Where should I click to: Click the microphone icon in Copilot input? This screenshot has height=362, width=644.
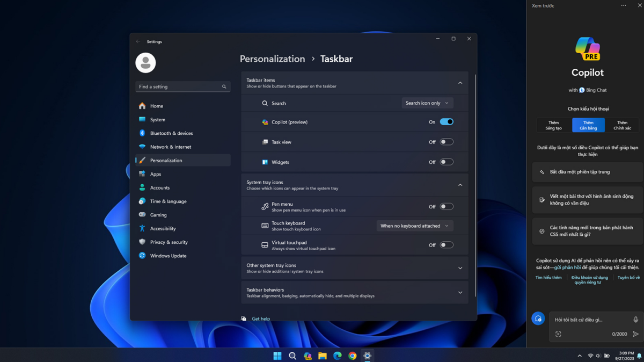coord(635,320)
